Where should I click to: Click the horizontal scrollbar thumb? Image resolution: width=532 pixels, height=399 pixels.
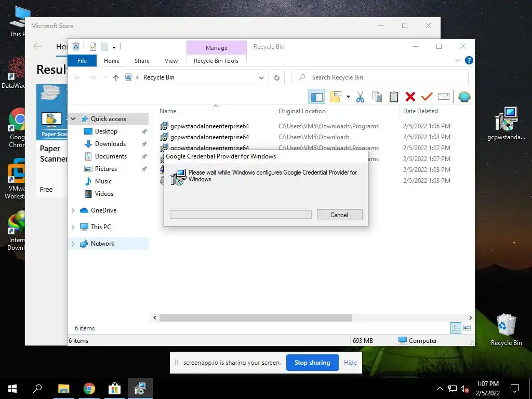256,318
